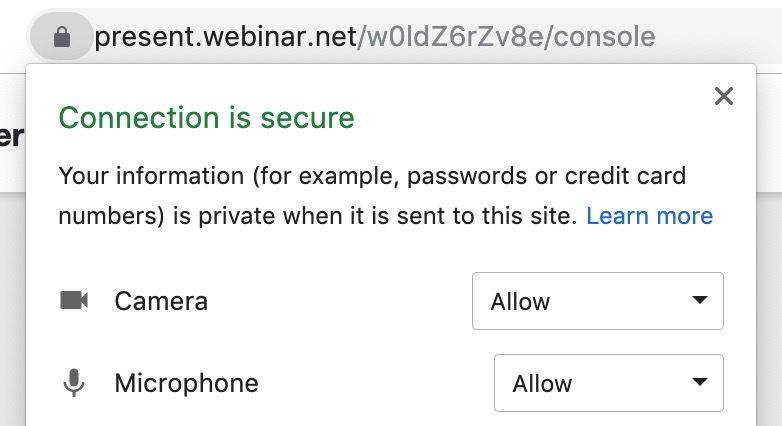Click the /w0ldZ6rZv8e/console URL path

point(507,38)
